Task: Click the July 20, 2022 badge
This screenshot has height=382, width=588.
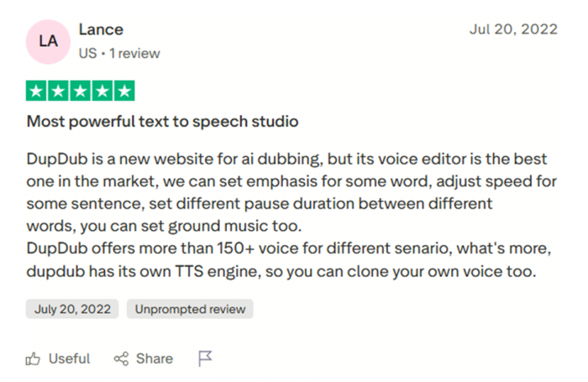Action: [x=72, y=309]
